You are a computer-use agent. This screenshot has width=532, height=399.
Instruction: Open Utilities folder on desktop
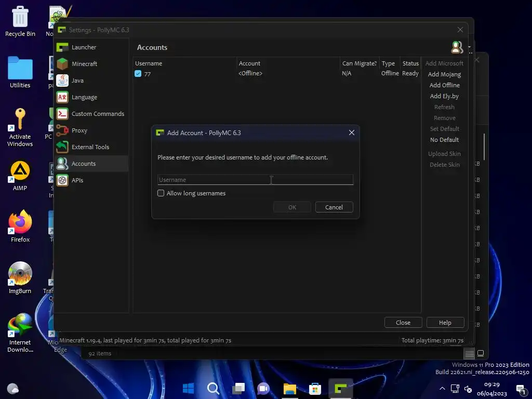(20, 72)
